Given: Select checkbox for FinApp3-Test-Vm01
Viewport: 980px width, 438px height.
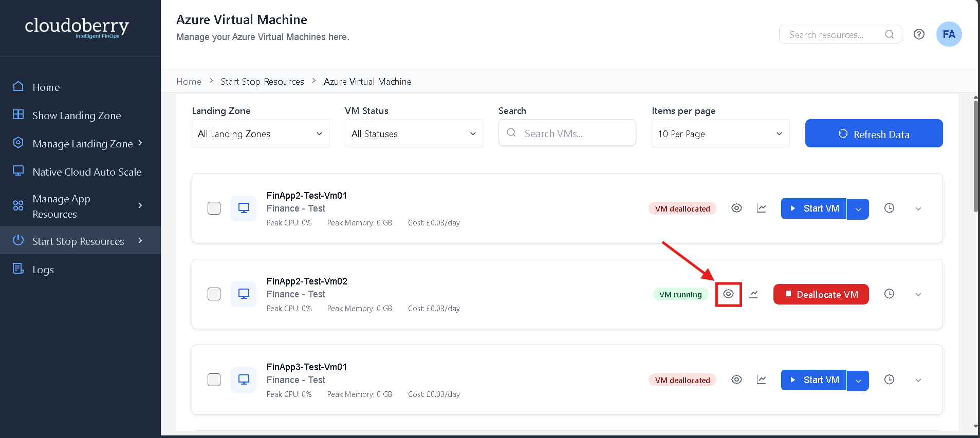Looking at the screenshot, I should pyautogui.click(x=214, y=379).
